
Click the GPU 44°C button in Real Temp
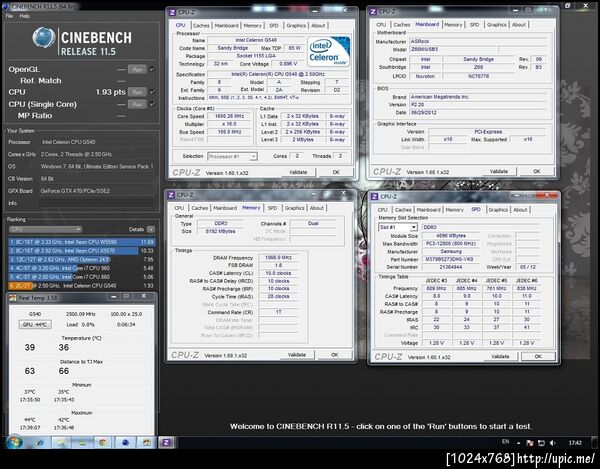point(35,324)
